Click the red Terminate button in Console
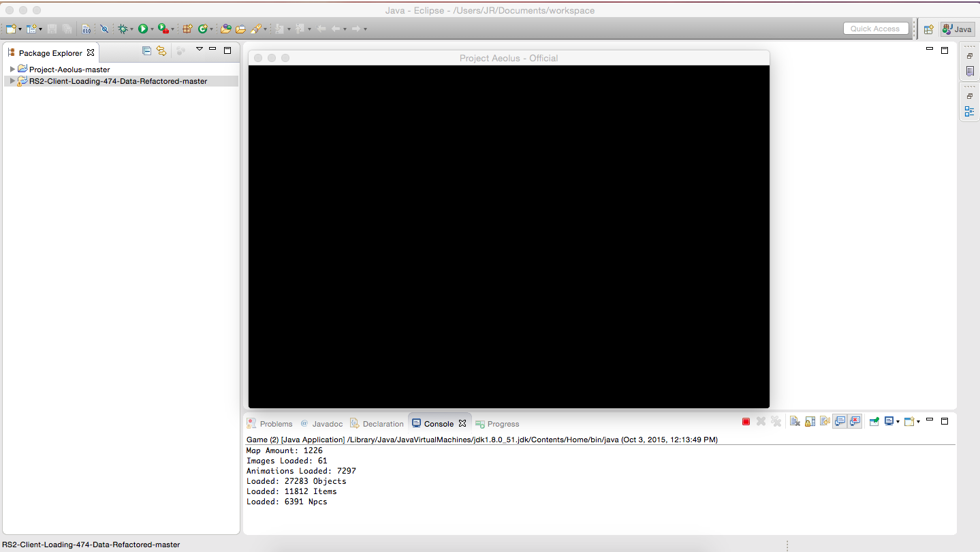The width and height of the screenshot is (980, 552). [x=746, y=422]
